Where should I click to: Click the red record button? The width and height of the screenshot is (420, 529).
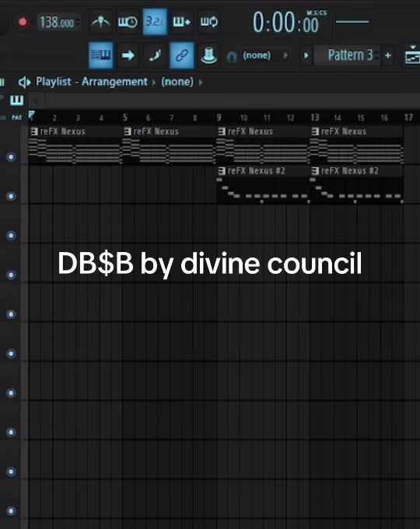click(x=23, y=22)
